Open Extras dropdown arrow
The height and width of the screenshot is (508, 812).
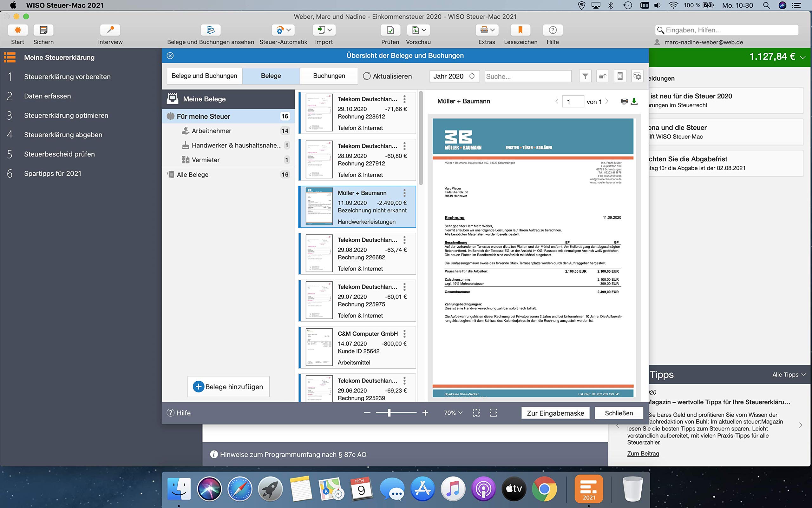[x=493, y=30]
